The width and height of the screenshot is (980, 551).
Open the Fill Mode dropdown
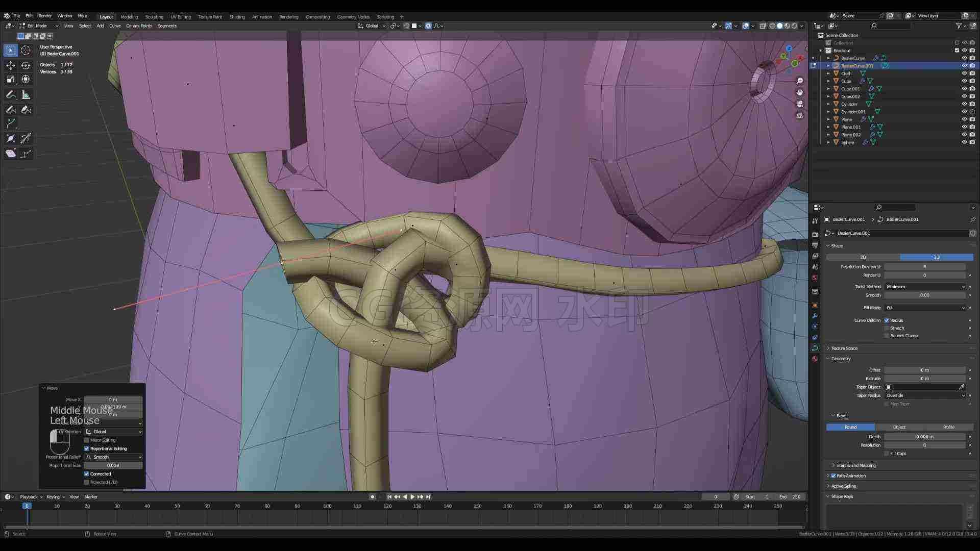pos(925,308)
